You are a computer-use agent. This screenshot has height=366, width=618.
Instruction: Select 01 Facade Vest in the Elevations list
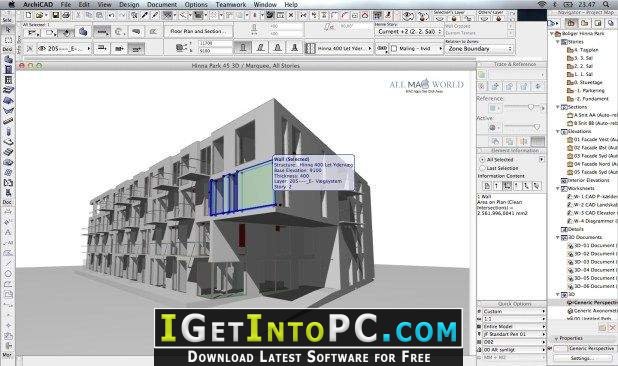(592, 139)
